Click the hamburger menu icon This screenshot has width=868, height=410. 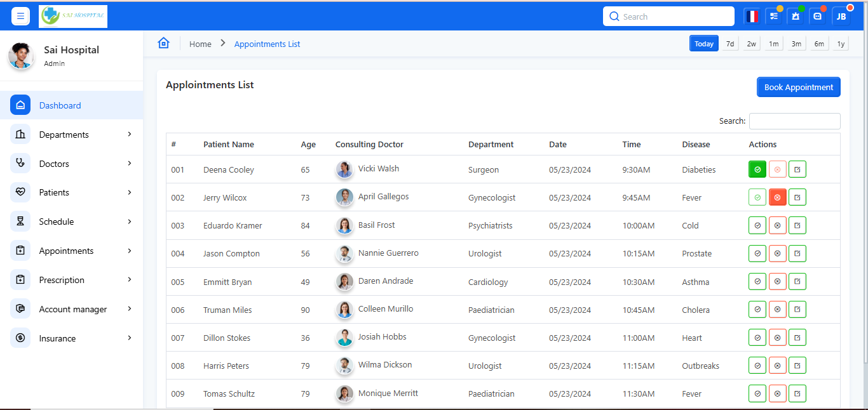point(20,17)
